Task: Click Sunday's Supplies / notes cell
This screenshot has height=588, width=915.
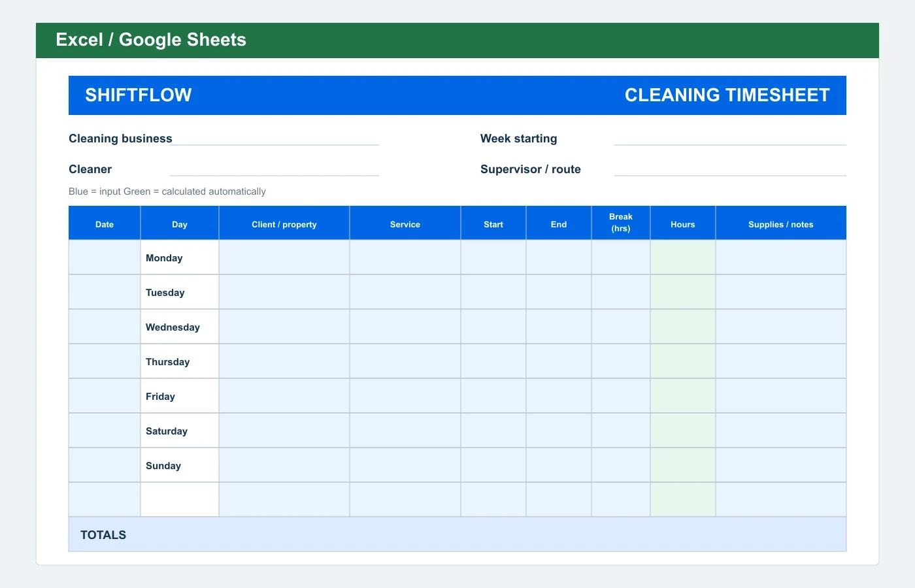Action: pyautogui.click(x=781, y=465)
